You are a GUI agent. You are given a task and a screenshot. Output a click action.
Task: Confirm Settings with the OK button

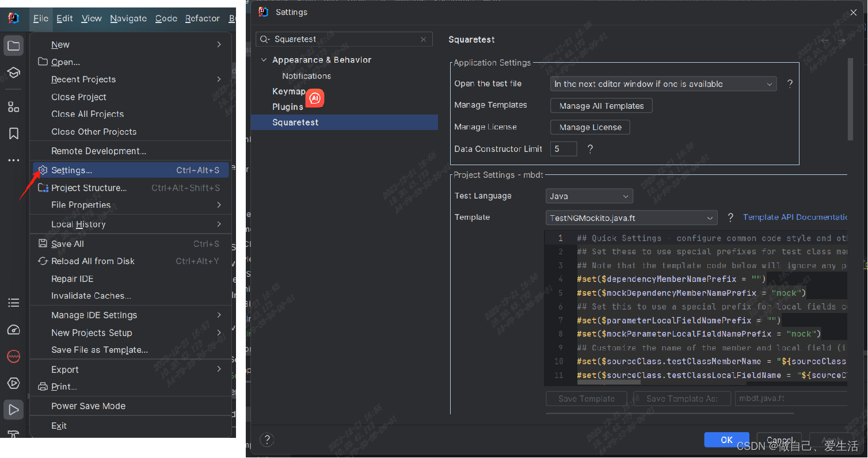[x=727, y=440]
